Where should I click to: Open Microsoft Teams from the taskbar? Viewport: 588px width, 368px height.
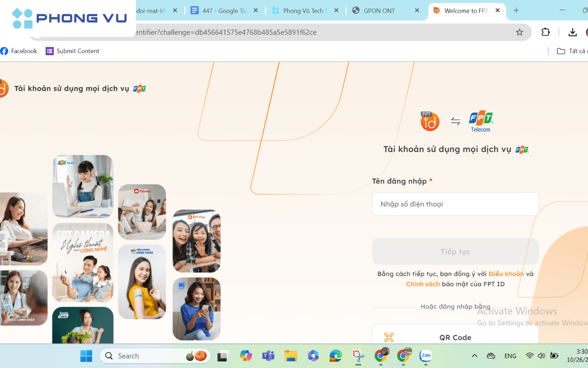pyautogui.click(x=268, y=356)
